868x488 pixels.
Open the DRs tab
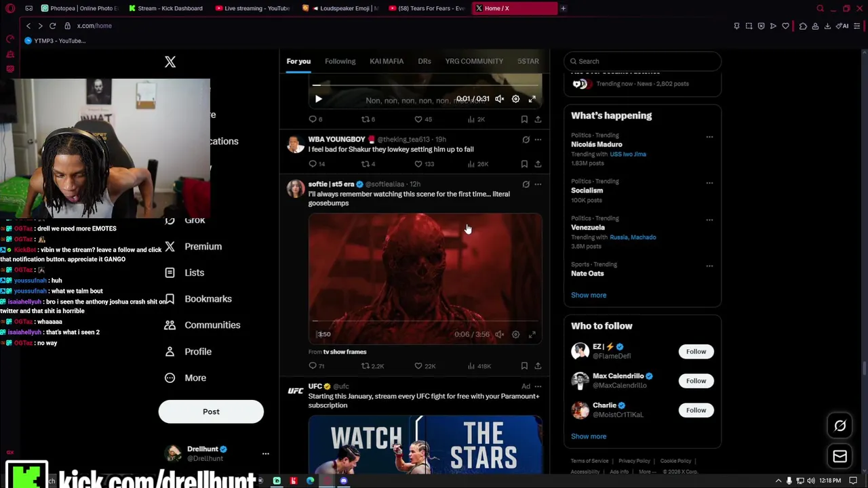425,61
